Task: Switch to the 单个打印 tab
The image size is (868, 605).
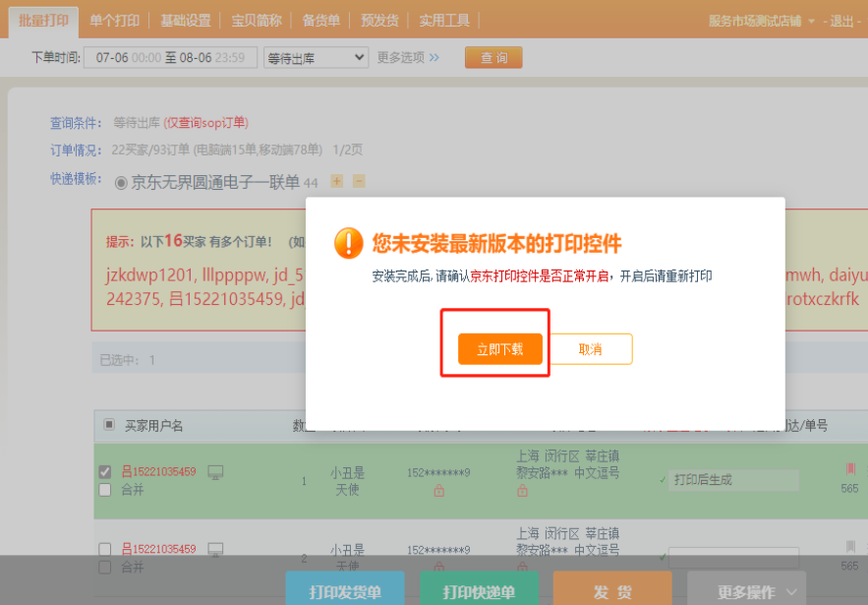Action: [115, 20]
